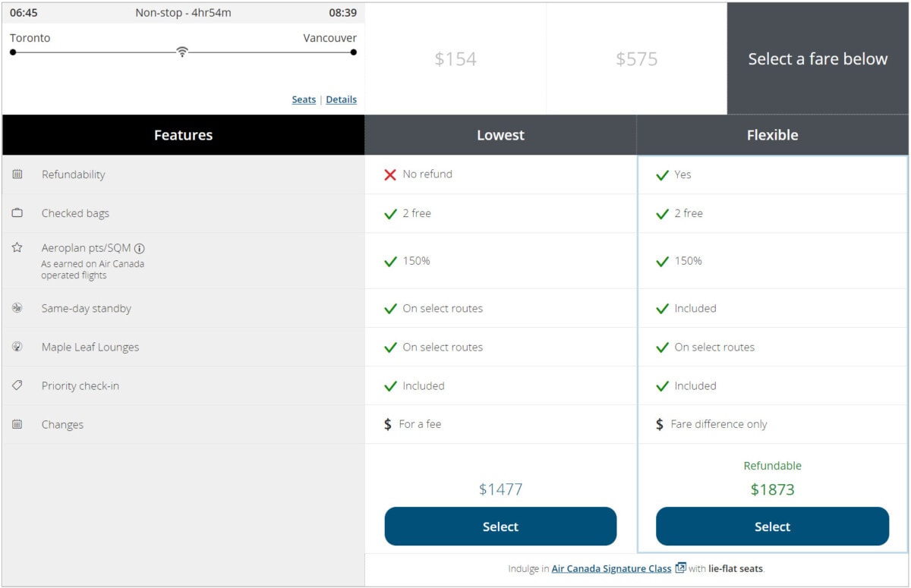This screenshot has width=911, height=588.
Task: Click the 06:45 departure time
Action: [24, 13]
